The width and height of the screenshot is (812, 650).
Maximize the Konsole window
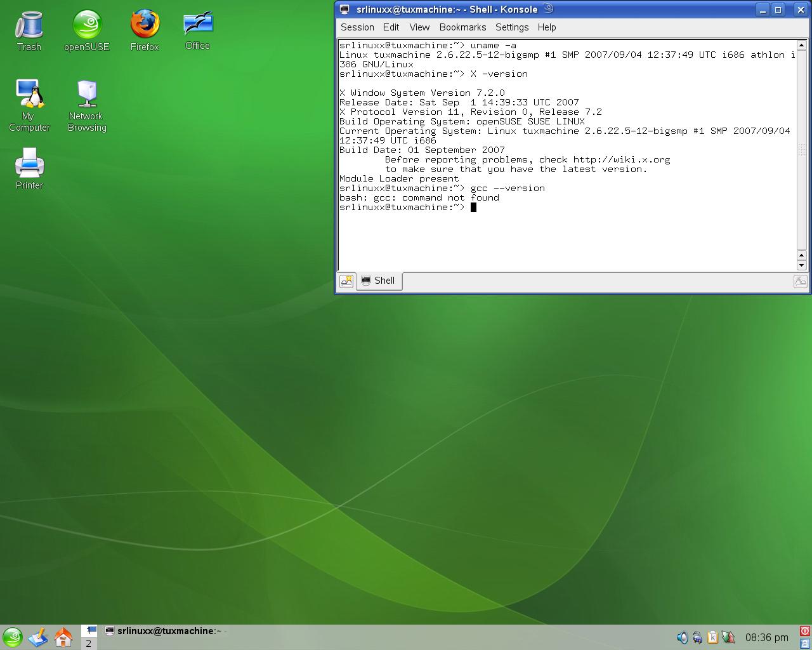pos(778,10)
